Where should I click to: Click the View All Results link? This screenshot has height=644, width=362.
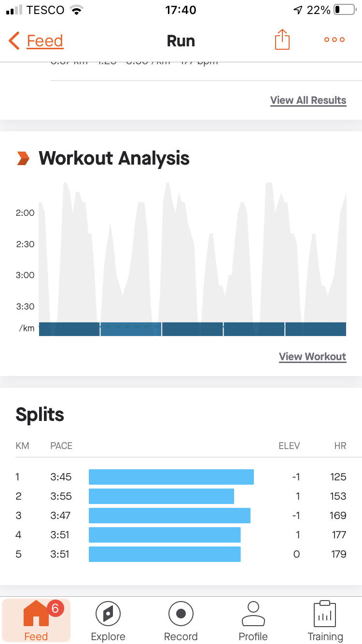[x=308, y=100]
